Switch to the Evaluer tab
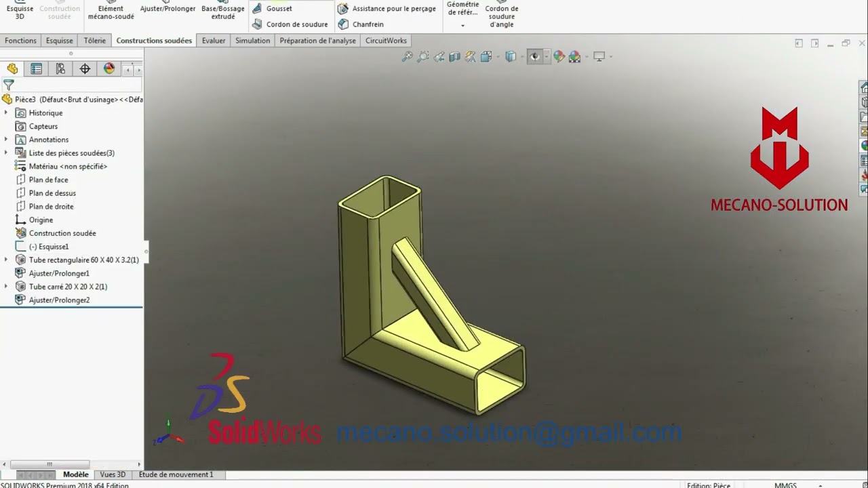This screenshot has width=868, height=488. (x=214, y=41)
